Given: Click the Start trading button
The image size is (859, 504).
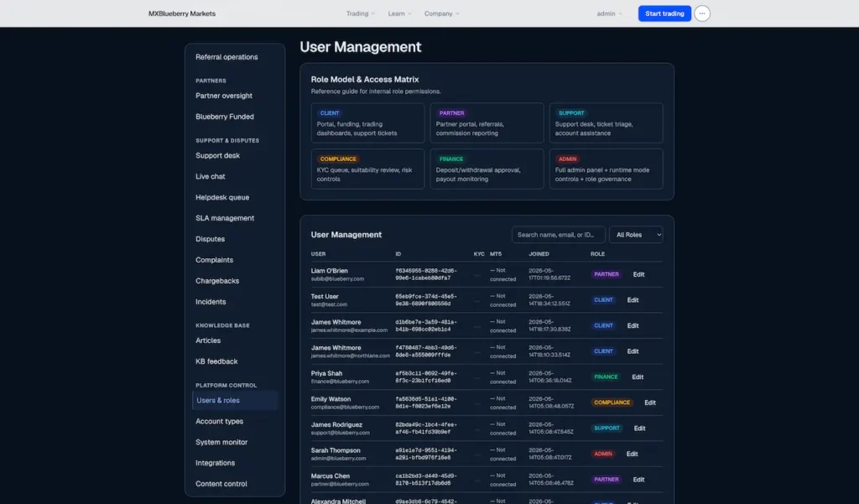Looking at the screenshot, I should coord(664,13).
